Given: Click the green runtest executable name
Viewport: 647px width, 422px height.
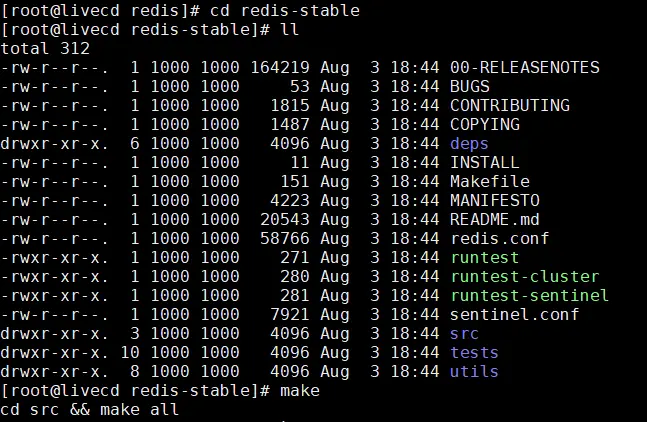Looking at the screenshot, I should 484,257.
